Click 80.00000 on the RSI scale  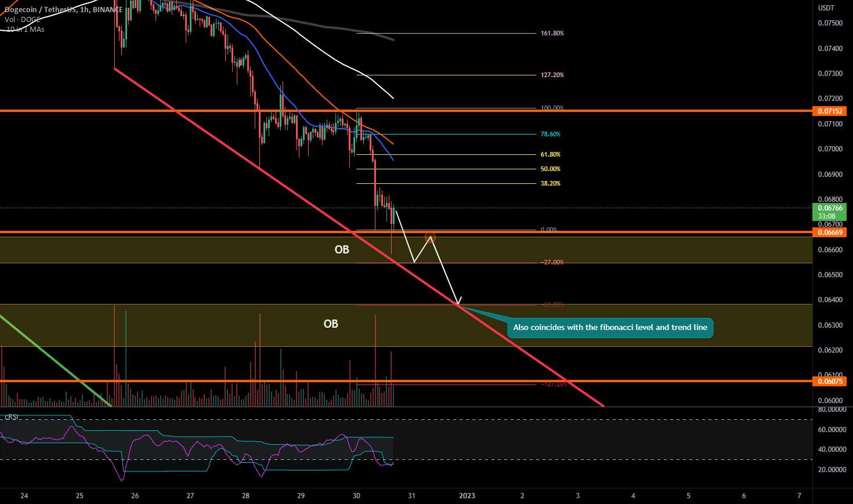point(832,409)
